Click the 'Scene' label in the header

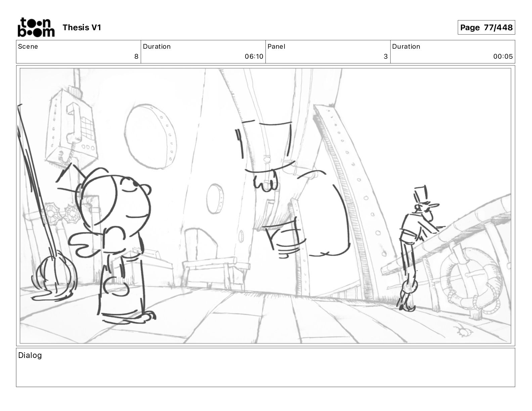(x=28, y=46)
